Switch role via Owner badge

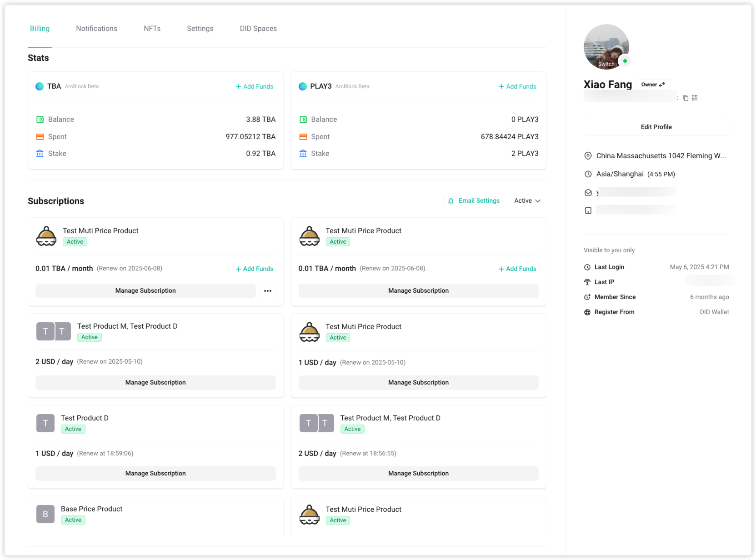[653, 85]
